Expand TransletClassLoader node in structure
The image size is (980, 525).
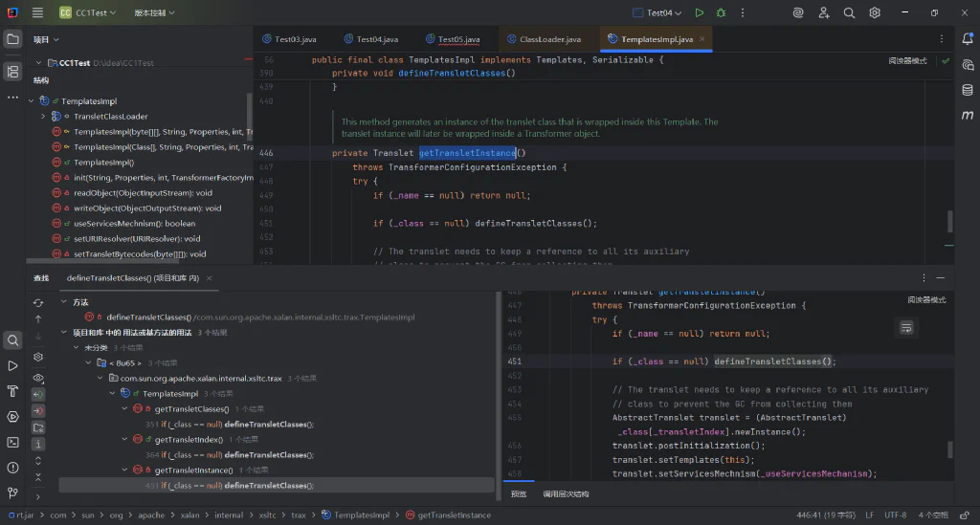tap(43, 116)
